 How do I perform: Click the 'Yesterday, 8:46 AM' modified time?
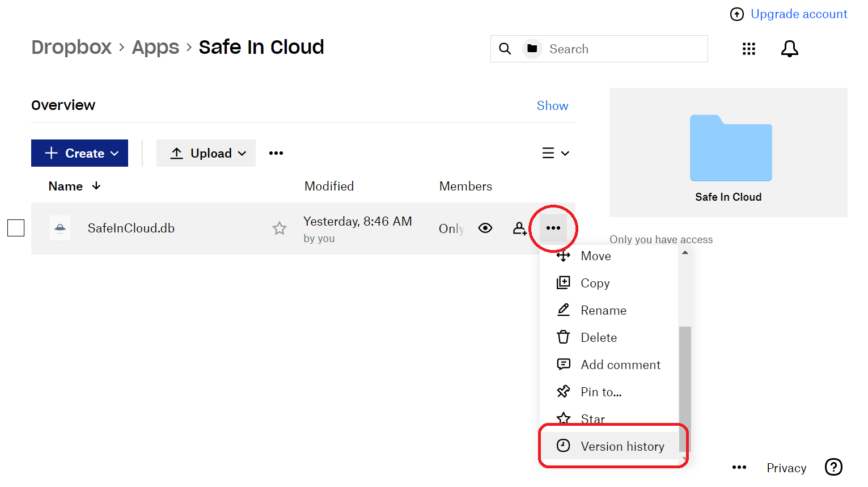point(358,221)
